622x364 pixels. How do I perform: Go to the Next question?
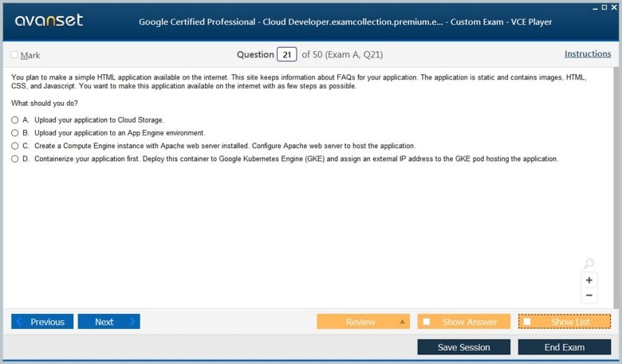(108, 322)
